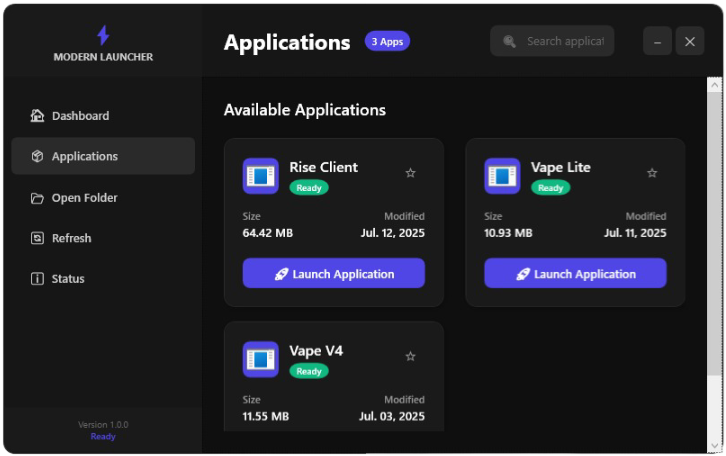The image size is (726, 456).
Task: Open the Dashboard page from sidebar
Action: point(103,116)
